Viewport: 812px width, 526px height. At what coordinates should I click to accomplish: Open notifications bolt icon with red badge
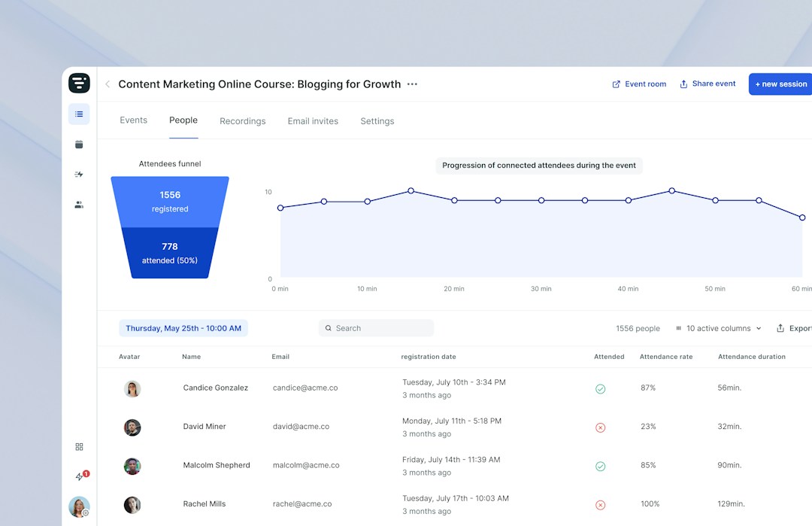tap(81, 476)
